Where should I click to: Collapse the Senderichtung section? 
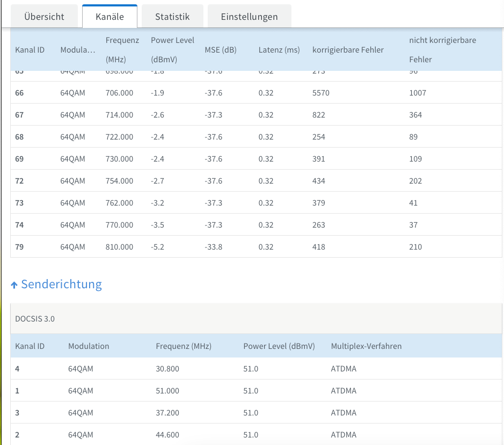61,284
